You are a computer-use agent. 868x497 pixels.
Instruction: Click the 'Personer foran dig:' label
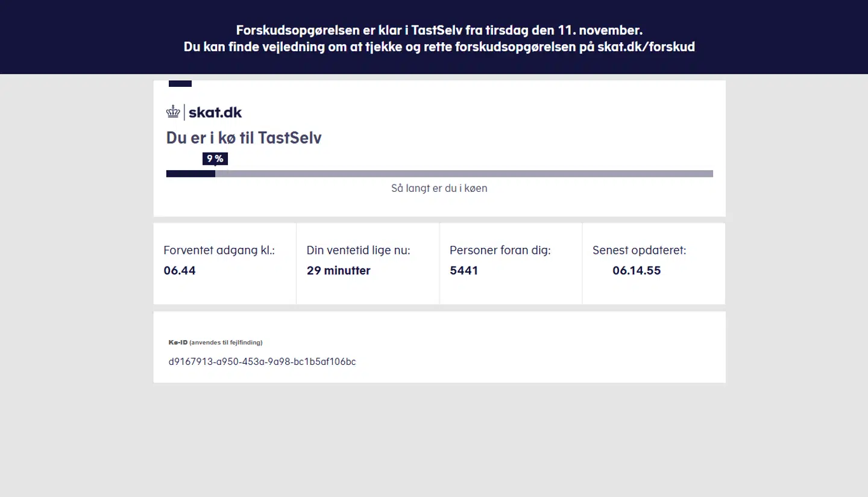(x=500, y=250)
